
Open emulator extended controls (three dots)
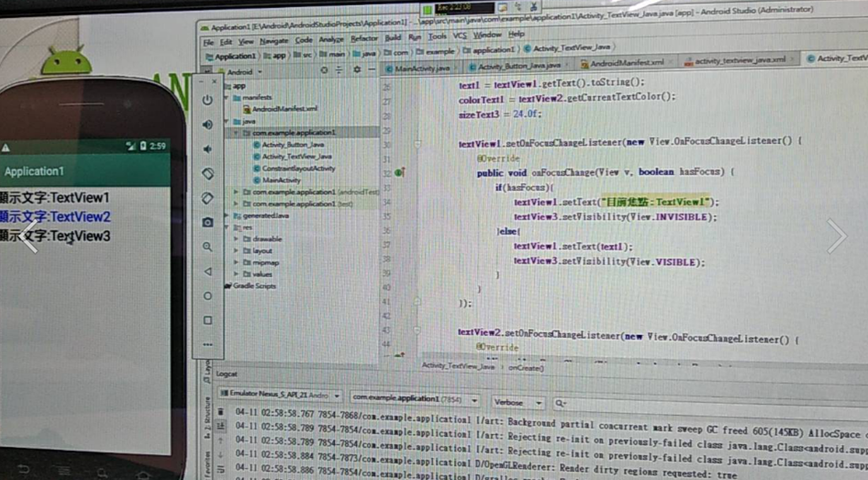click(x=208, y=345)
